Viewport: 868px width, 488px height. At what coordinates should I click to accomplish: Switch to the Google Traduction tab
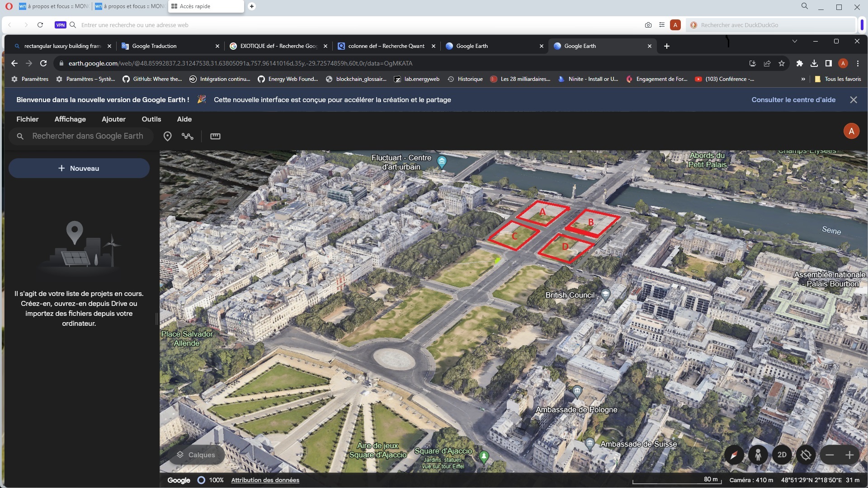pos(171,46)
